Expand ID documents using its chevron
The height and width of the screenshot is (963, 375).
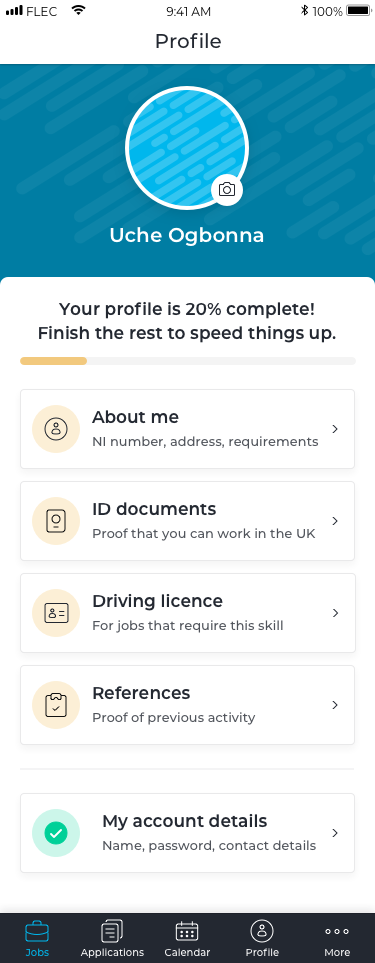pyautogui.click(x=335, y=521)
